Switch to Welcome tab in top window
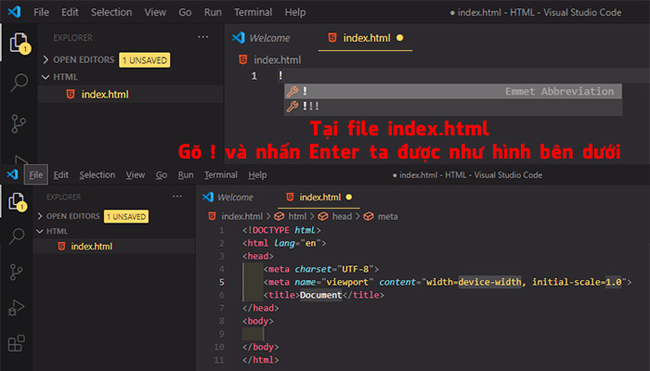 coord(262,38)
